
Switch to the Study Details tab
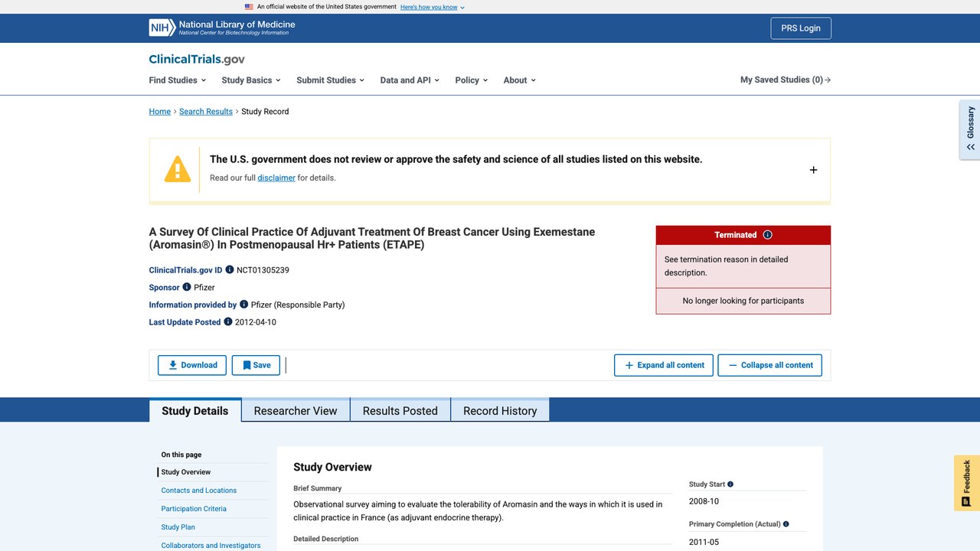[x=195, y=410]
